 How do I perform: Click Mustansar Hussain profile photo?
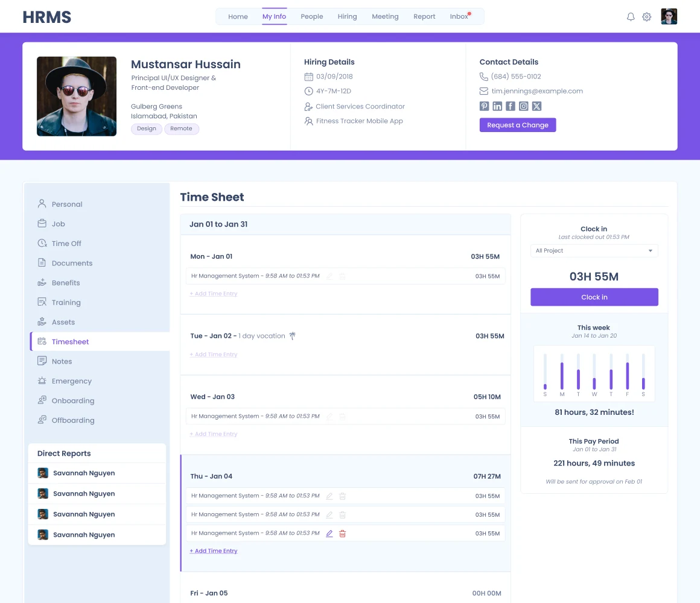pos(77,96)
